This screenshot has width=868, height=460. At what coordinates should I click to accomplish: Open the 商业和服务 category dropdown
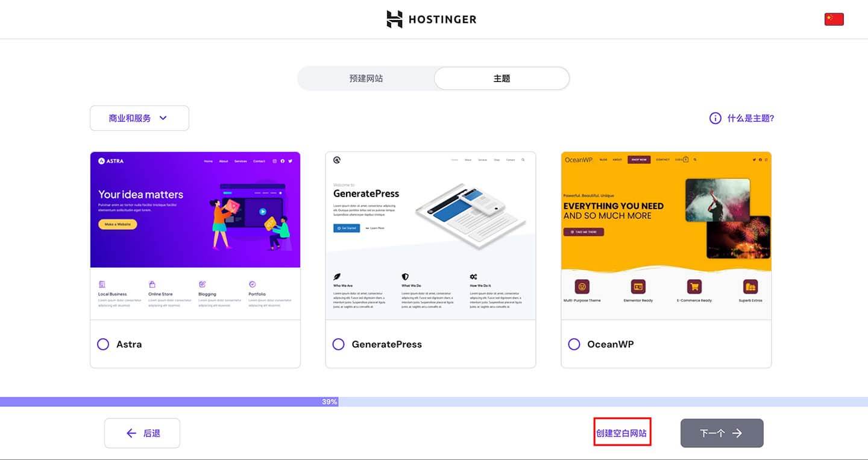coord(139,118)
